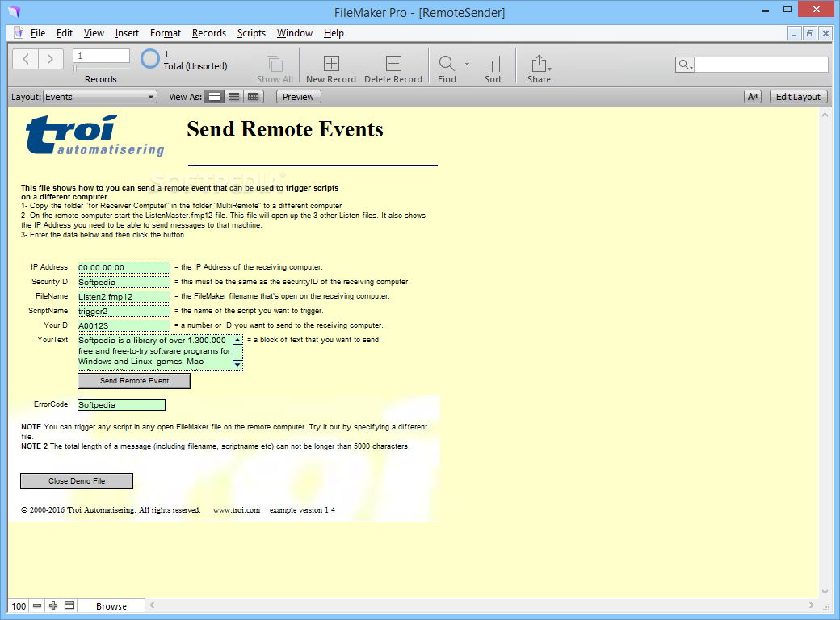Click the zoom level 100 box
The width and height of the screenshot is (840, 620).
coord(19,606)
